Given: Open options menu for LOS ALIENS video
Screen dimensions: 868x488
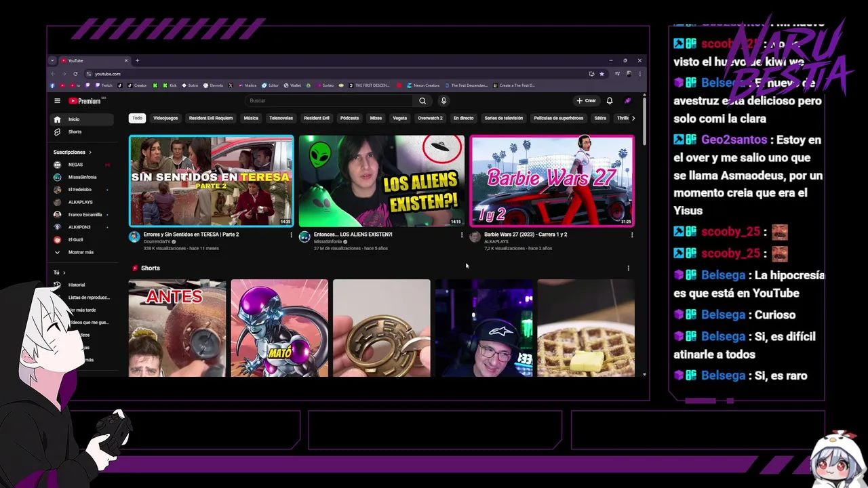Looking at the screenshot, I should click(462, 235).
